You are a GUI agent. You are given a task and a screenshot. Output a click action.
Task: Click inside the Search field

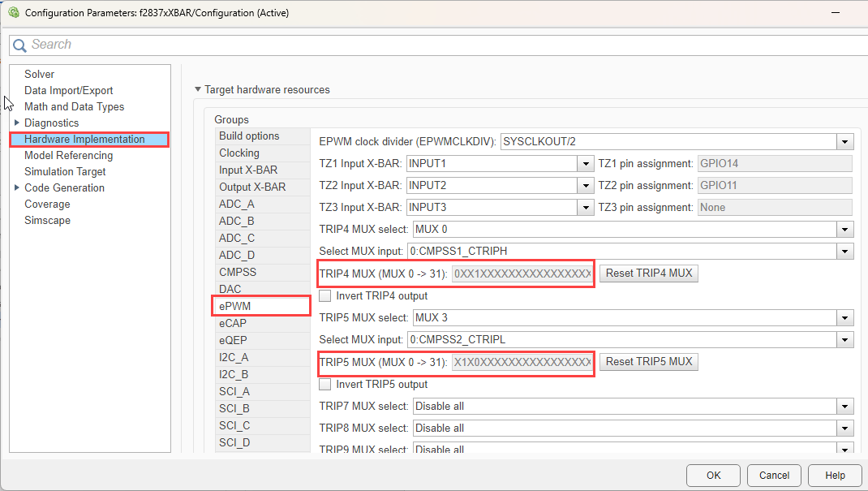click(x=438, y=45)
